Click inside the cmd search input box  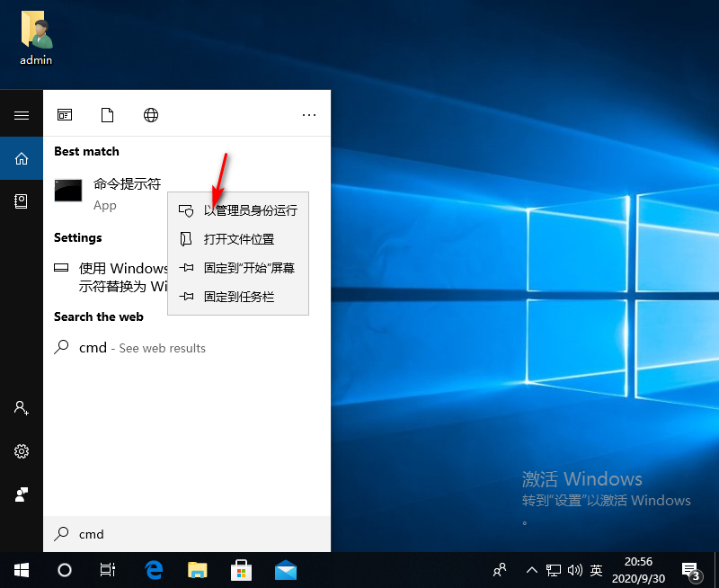point(180,534)
